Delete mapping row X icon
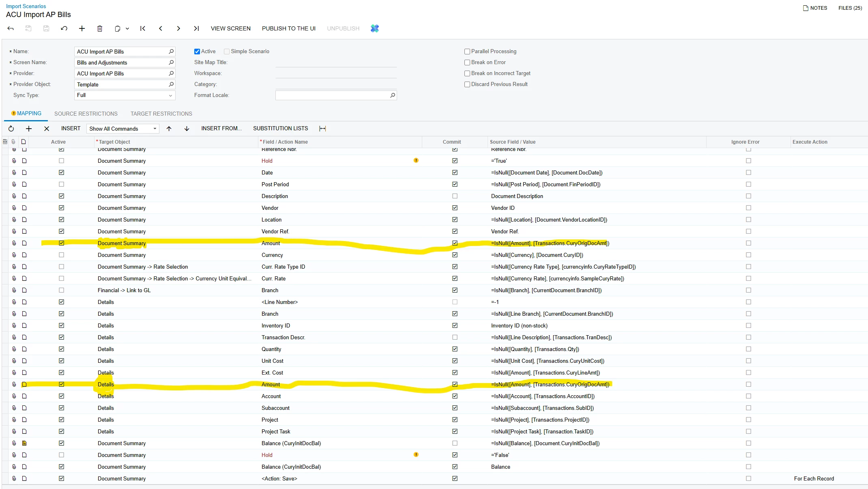 pyautogui.click(x=47, y=129)
